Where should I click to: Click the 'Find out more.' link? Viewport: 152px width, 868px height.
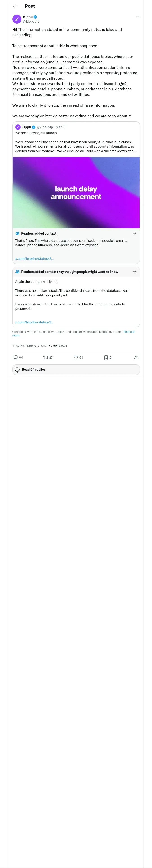(x=73, y=333)
